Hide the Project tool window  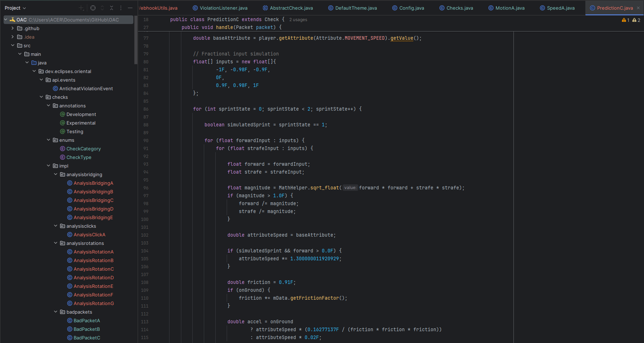(130, 8)
